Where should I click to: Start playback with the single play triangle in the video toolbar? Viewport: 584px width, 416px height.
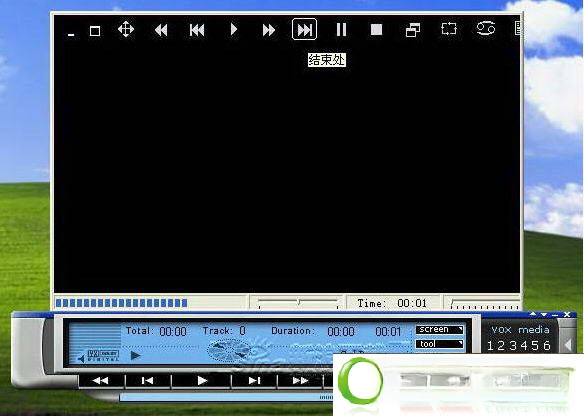[x=234, y=29]
